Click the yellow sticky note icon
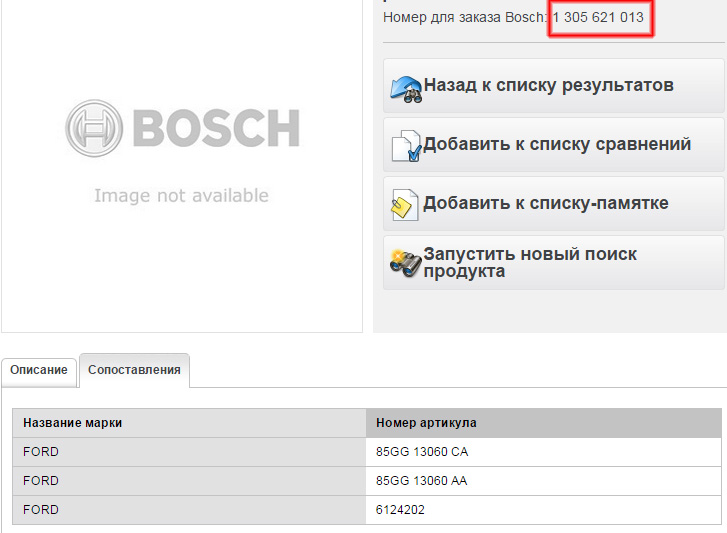The height and width of the screenshot is (533, 727). 404,204
